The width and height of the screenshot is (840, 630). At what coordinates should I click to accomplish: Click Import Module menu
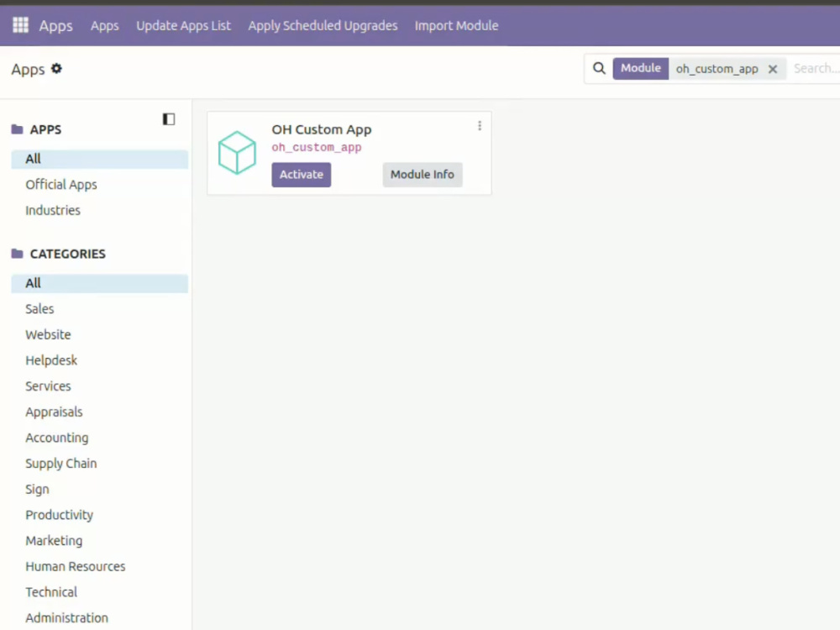pos(456,26)
